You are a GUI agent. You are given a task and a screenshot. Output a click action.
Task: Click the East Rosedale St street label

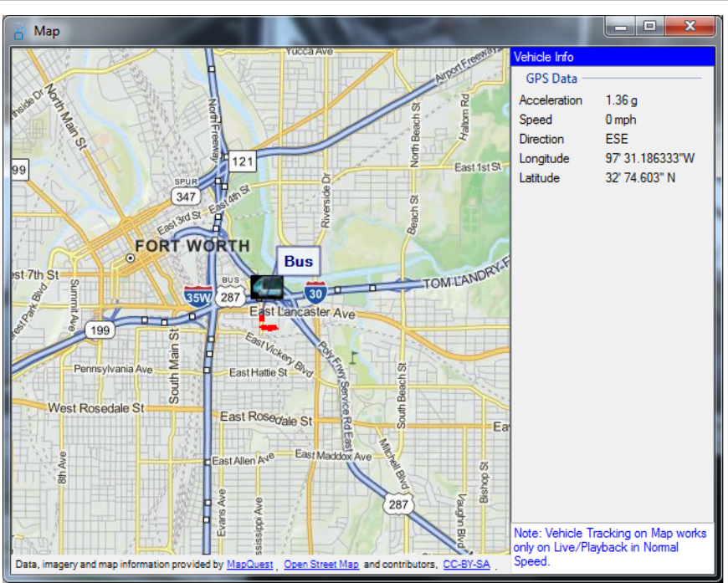266,418
